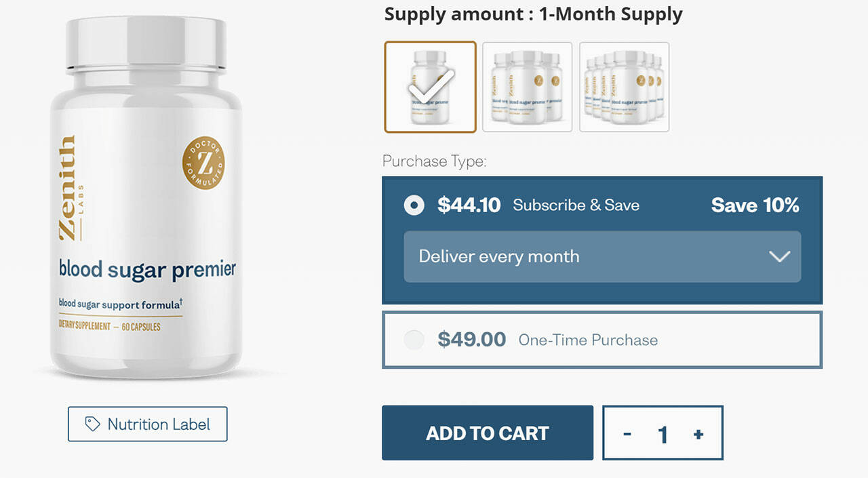Click the quantity field showing 1
This screenshot has width=868, height=478.
(663, 434)
